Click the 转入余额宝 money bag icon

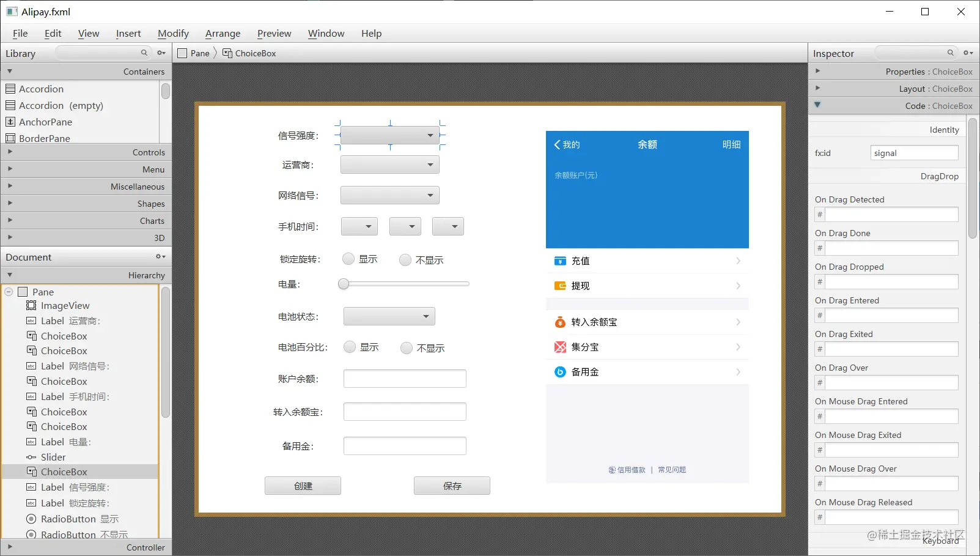[560, 322]
